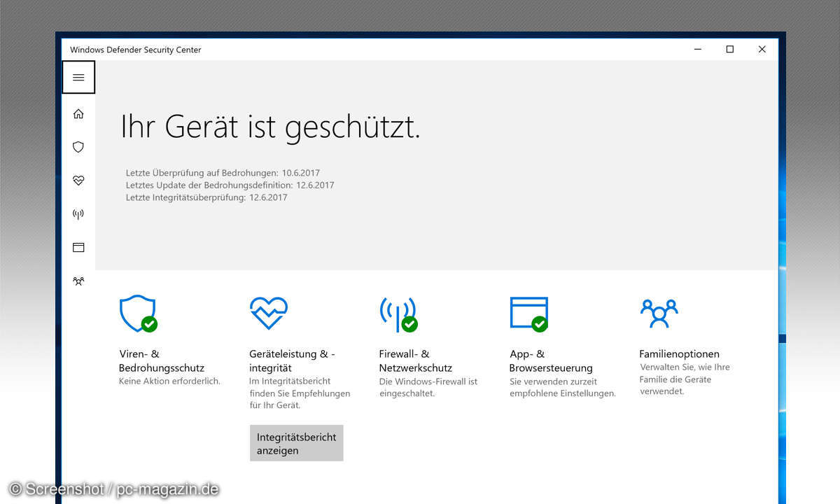Minimize the Security Center window

click(698, 49)
